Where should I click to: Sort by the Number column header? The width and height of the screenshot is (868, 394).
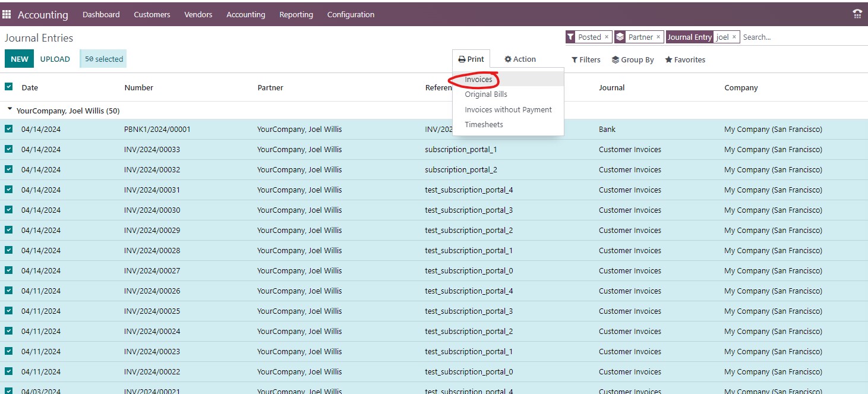point(139,87)
